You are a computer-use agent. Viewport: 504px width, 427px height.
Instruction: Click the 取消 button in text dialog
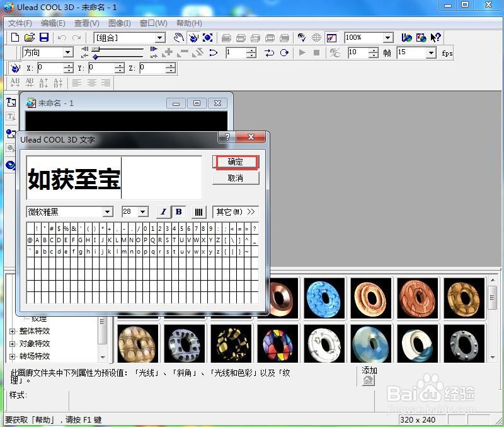[236, 178]
